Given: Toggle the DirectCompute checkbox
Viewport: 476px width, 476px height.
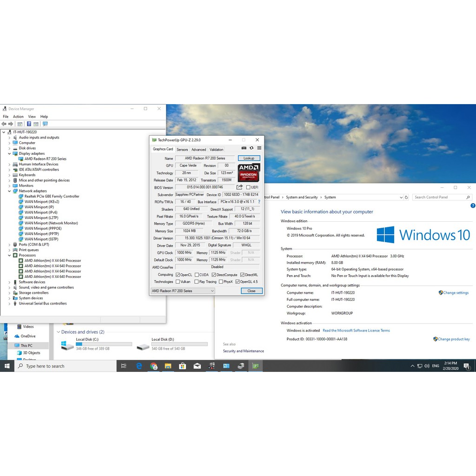Looking at the screenshot, I should [214, 275].
